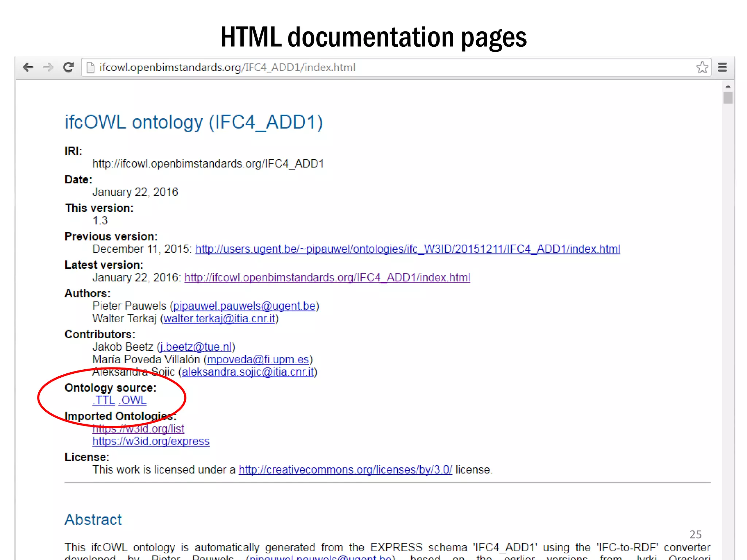Reload the page with refresh icon
The width and height of the screenshot is (747, 560).
tap(69, 67)
